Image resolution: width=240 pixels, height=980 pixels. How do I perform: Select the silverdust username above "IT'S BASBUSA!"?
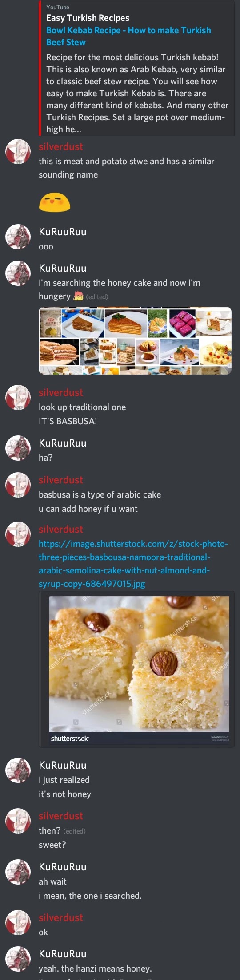[61, 392]
